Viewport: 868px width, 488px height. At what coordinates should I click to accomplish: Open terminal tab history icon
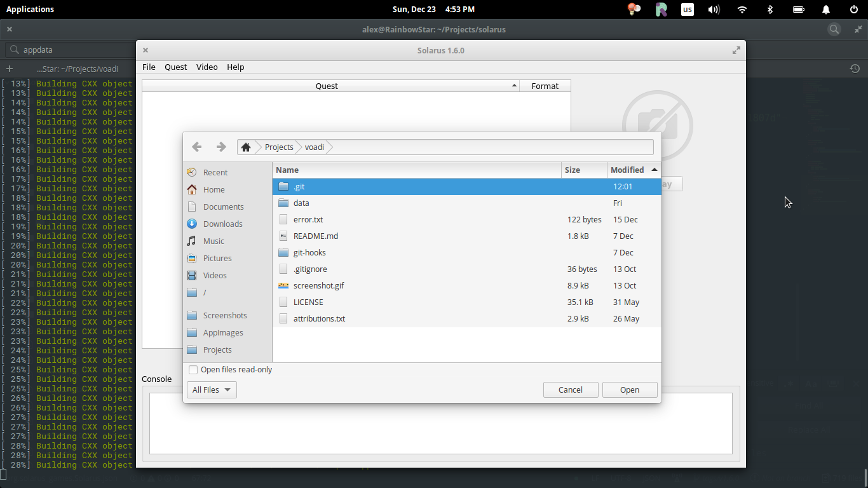pyautogui.click(x=855, y=69)
